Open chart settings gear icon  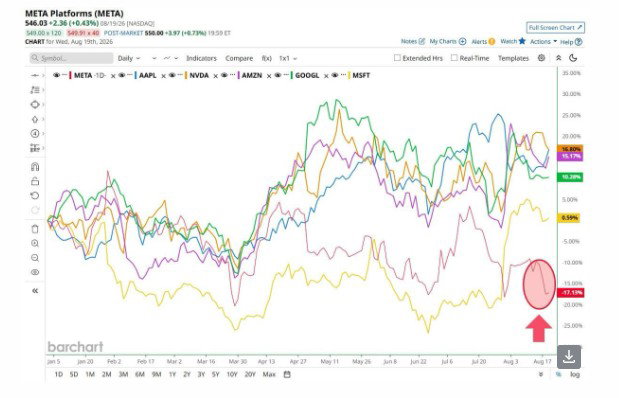[x=541, y=58]
